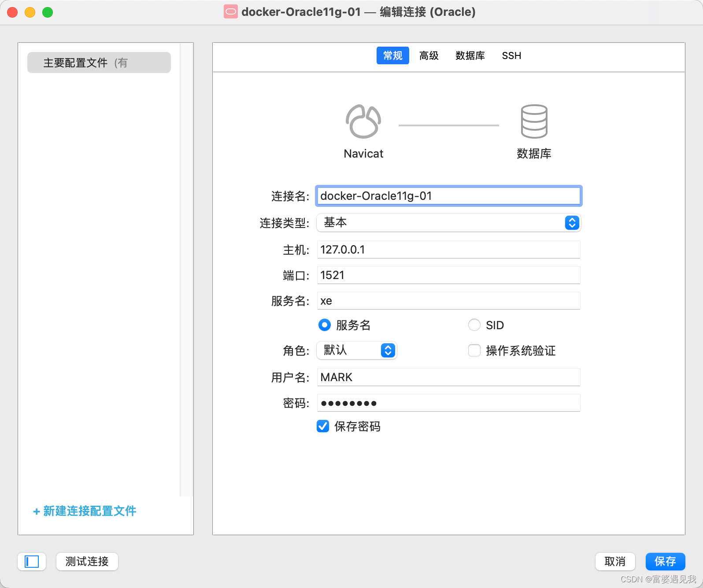Screen dimensions: 703x588
Task: Click the left panel vertical scrollbar
Action: [187, 269]
